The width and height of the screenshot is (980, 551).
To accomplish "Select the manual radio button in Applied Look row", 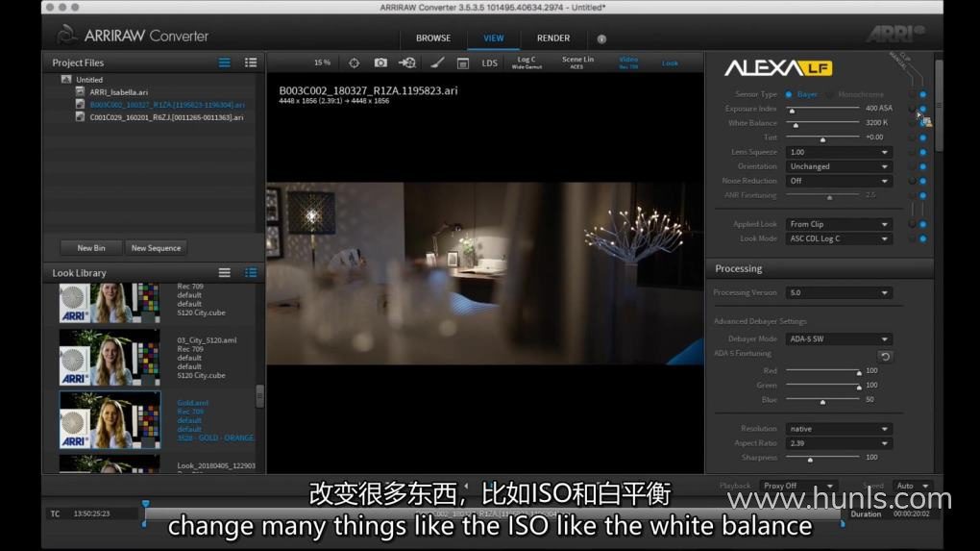I will click(912, 224).
